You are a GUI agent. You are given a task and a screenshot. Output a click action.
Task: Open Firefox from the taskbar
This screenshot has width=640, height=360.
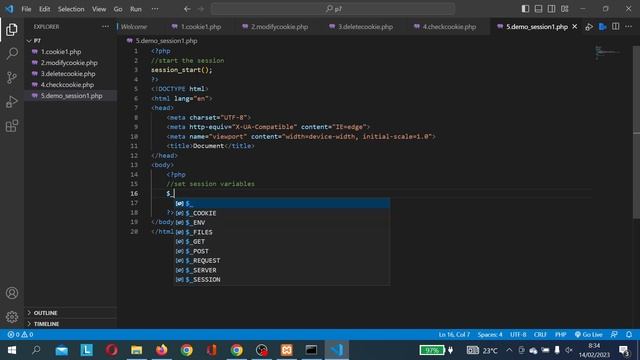tap(162, 350)
